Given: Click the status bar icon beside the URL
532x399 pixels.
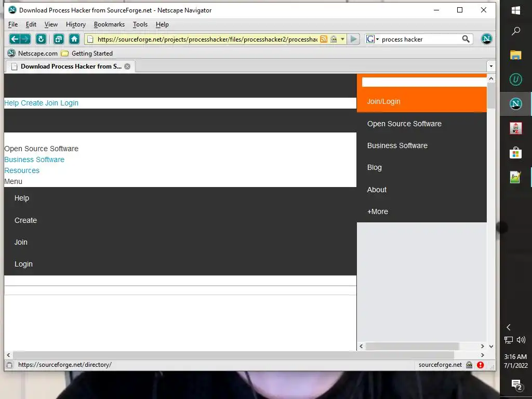Looking at the screenshot, I should pos(9,365).
